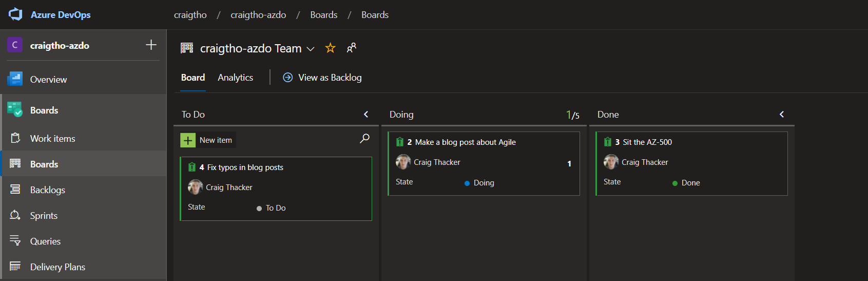
Task: Click the Sprints icon in the sidebar
Action: coord(15,215)
